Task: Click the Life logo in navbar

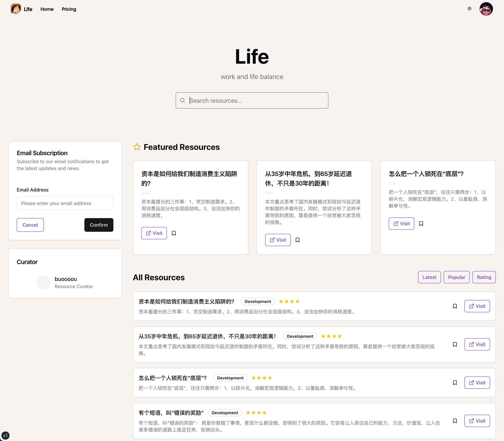Action: pos(22,9)
